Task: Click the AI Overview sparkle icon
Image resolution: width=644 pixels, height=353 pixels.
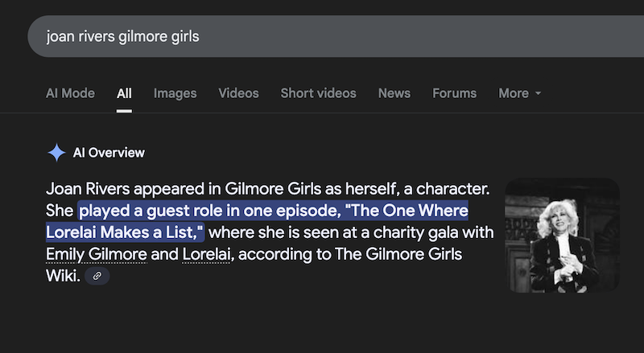Action: coord(56,153)
